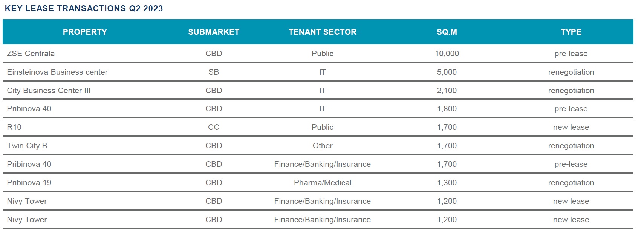
Task: Click the 1,300 square meter value
Action: [x=447, y=183]
